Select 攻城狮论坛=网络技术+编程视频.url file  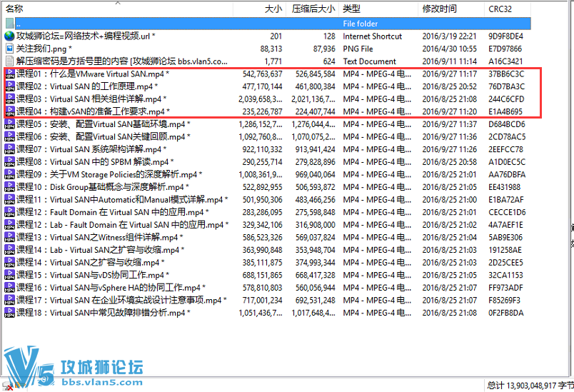(x=86, y=36)
